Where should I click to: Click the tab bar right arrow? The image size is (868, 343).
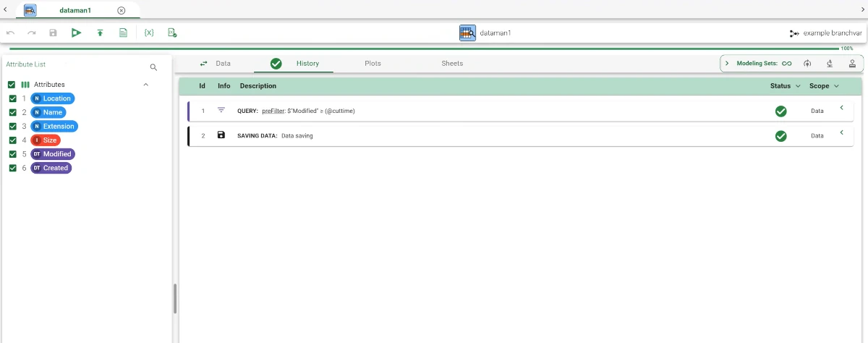861,9
